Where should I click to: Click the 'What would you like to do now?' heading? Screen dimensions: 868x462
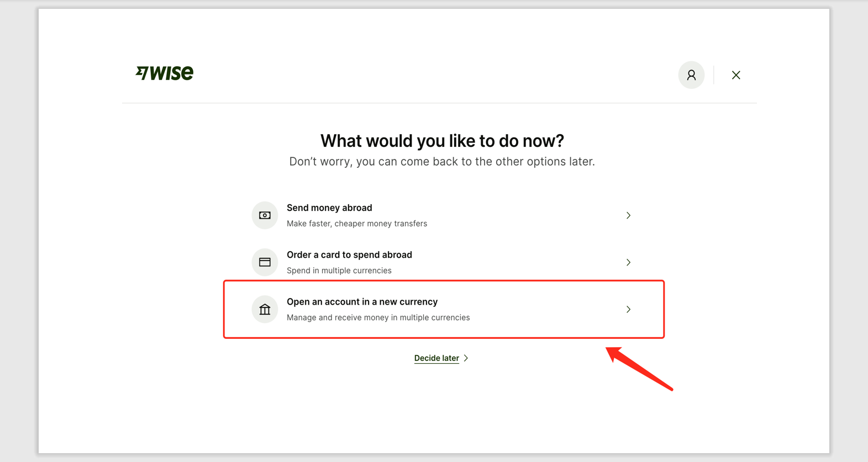[442, 141]
